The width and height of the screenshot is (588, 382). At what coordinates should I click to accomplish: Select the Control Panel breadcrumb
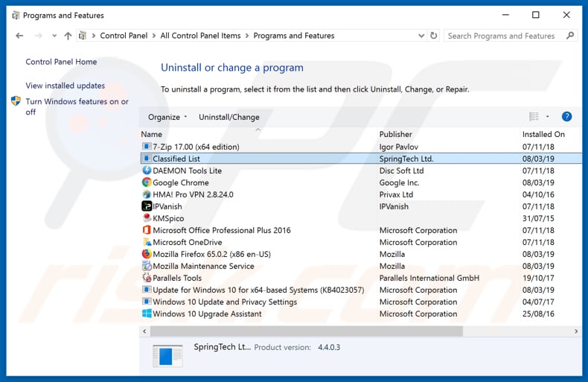(x=124, y=36)
